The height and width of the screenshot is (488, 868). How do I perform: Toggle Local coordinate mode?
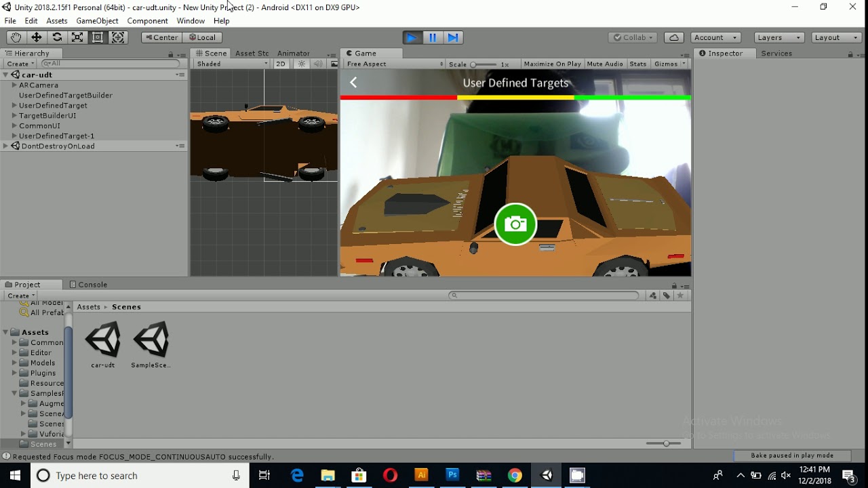coord(202,37)
